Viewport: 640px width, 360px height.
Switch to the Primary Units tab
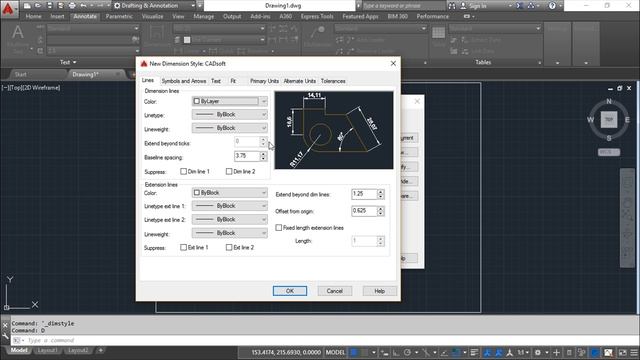[x=264, y=81]
